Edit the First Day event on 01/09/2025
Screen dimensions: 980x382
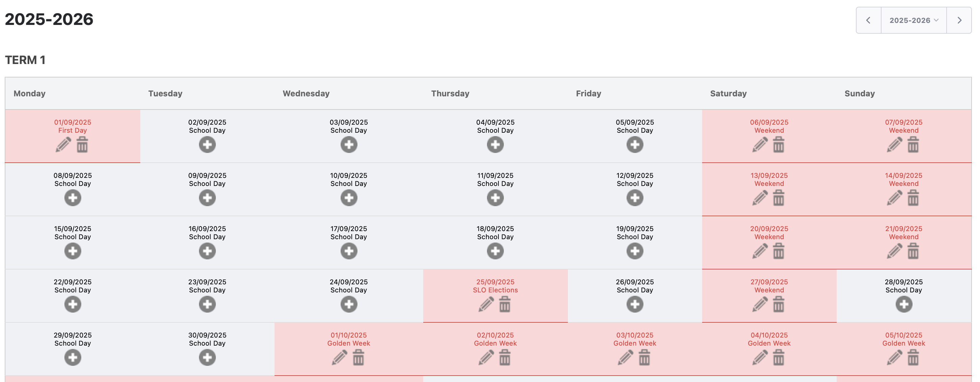[x=63, y=145]
